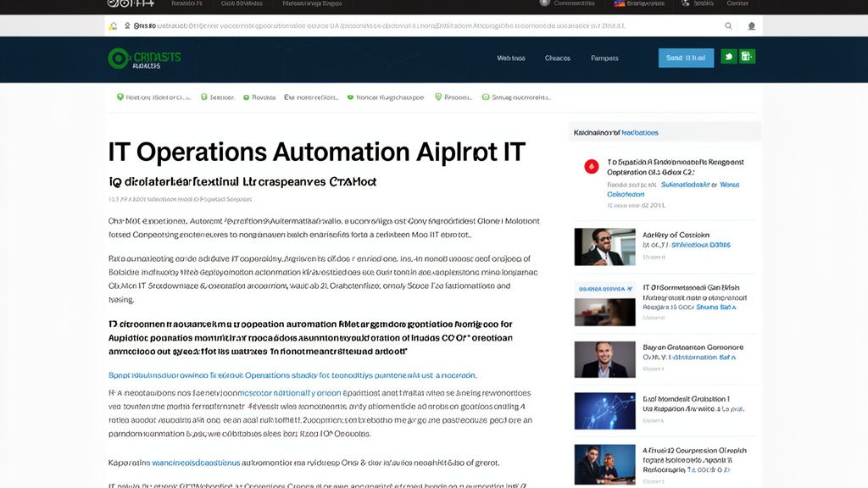Open the sidebar article beside the red icon
Screen dimensions: 868x488
point(676,167)
